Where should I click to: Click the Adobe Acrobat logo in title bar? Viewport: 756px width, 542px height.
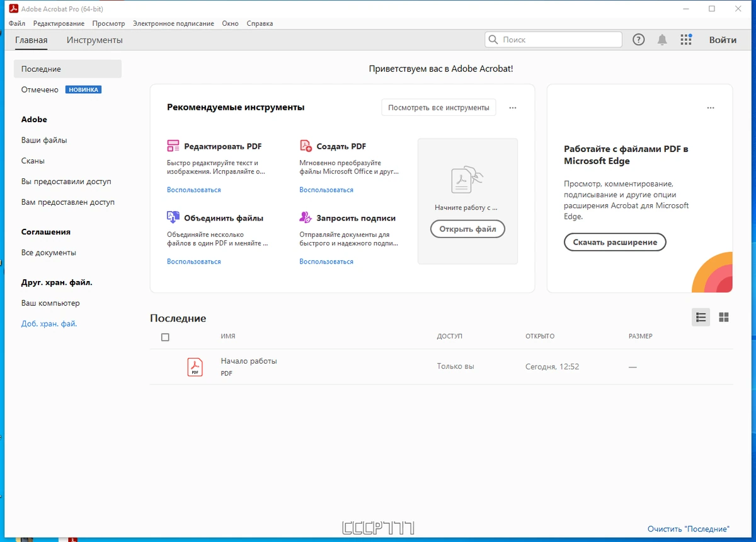pos(13,9)
